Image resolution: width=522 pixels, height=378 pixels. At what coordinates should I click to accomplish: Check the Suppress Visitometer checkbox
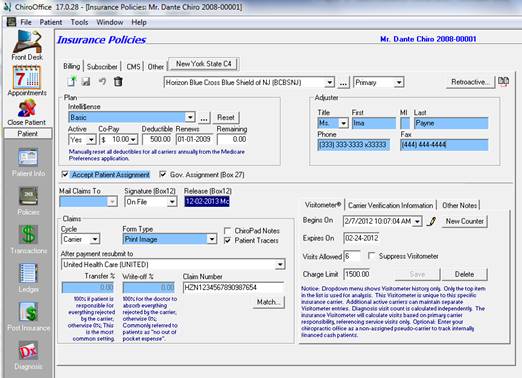coord(371,256)
